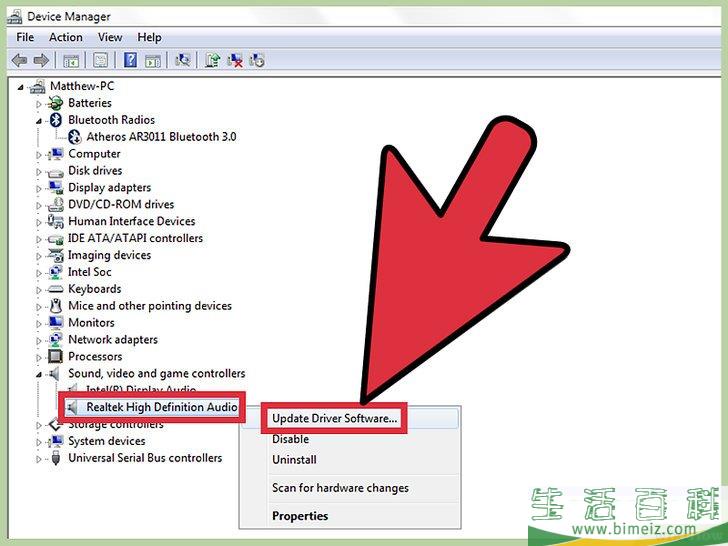Click the Batteries category icon
728x546 pixels.
coord(56,103)
